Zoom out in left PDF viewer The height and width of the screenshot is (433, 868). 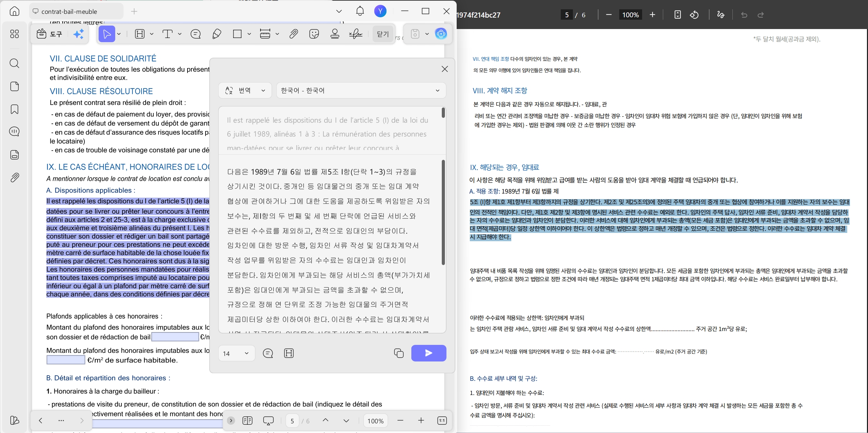click(x=400, y=421)
